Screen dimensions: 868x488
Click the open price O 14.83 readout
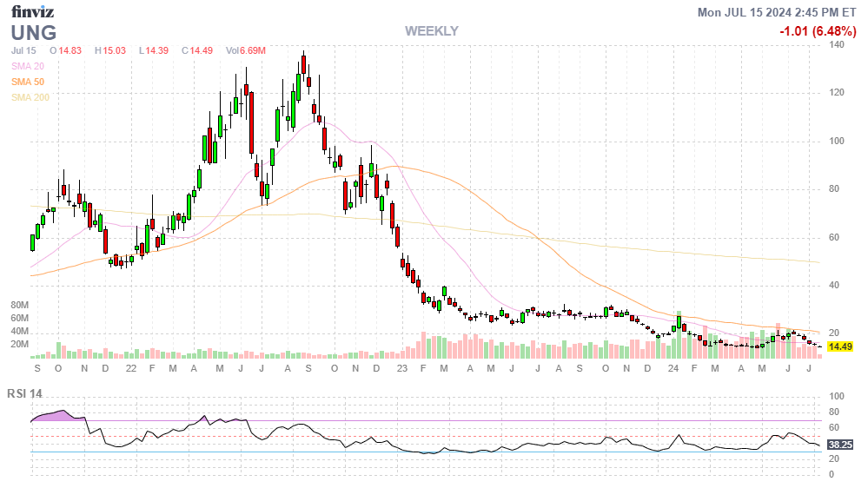[x=65, y=50]
